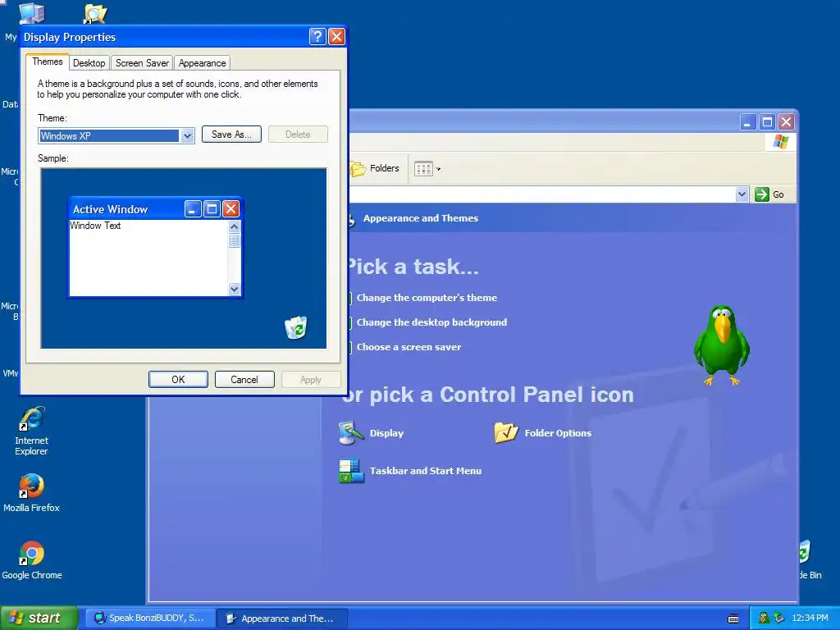This screenshot has height=630, width=840.
Task: Choose 'Change the desktop background' task
Action: pos(431,322)
